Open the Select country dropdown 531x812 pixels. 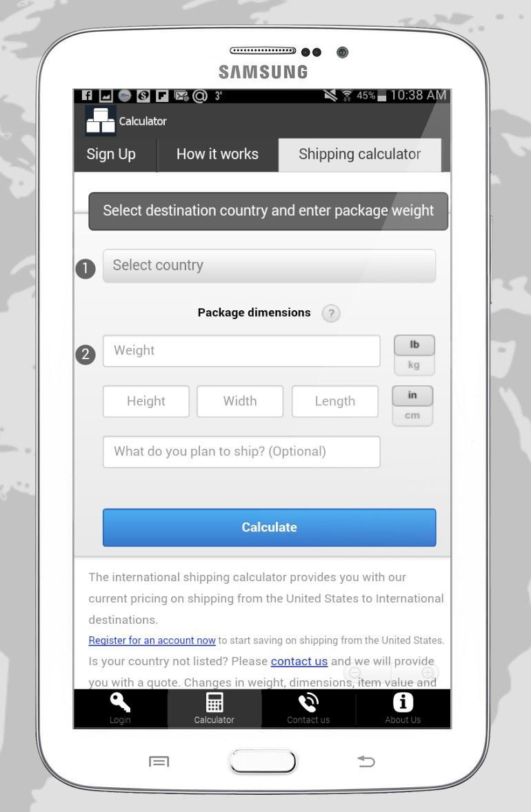point(269,266)
